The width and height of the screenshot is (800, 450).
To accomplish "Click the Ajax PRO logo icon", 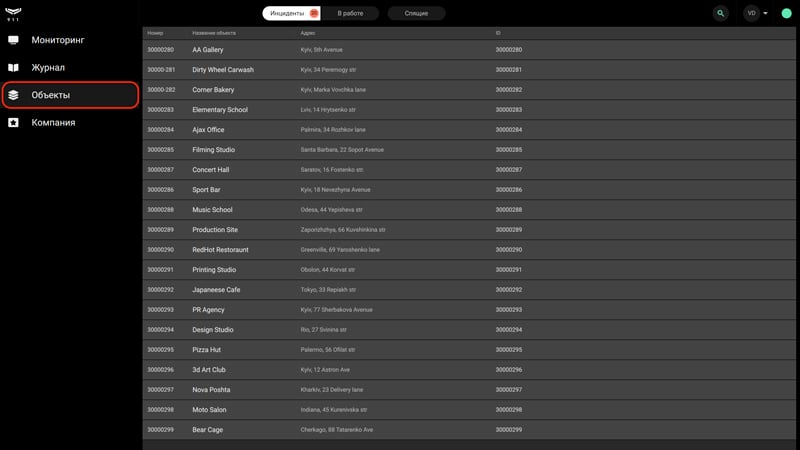I will click(x=13, y=14).
